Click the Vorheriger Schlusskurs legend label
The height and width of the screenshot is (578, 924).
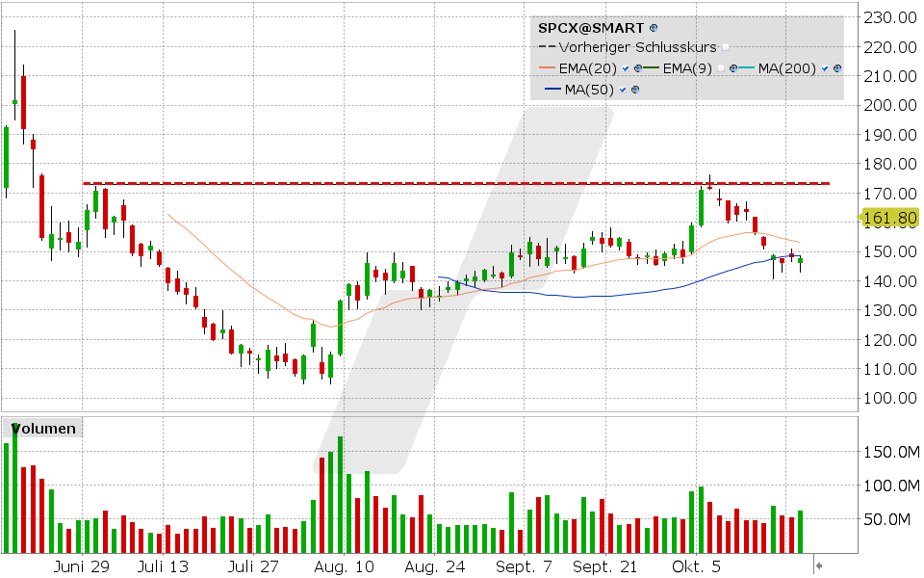point(637,47)
